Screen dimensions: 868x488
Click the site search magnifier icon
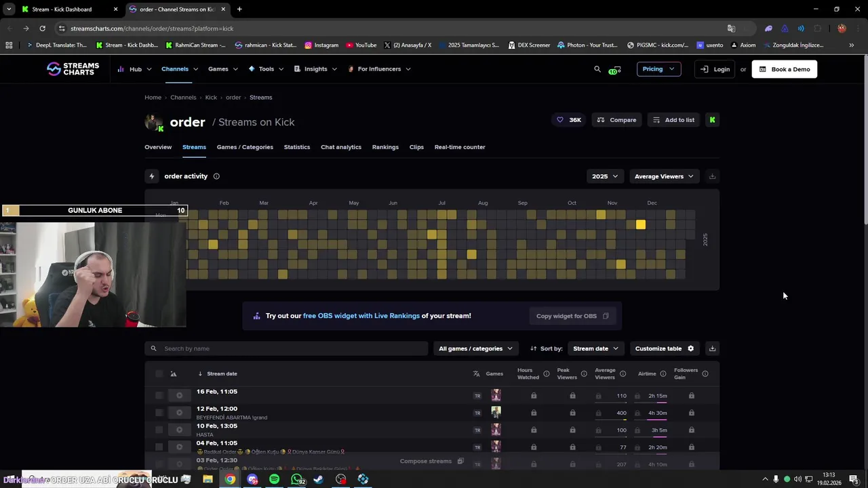pos(597,69)
